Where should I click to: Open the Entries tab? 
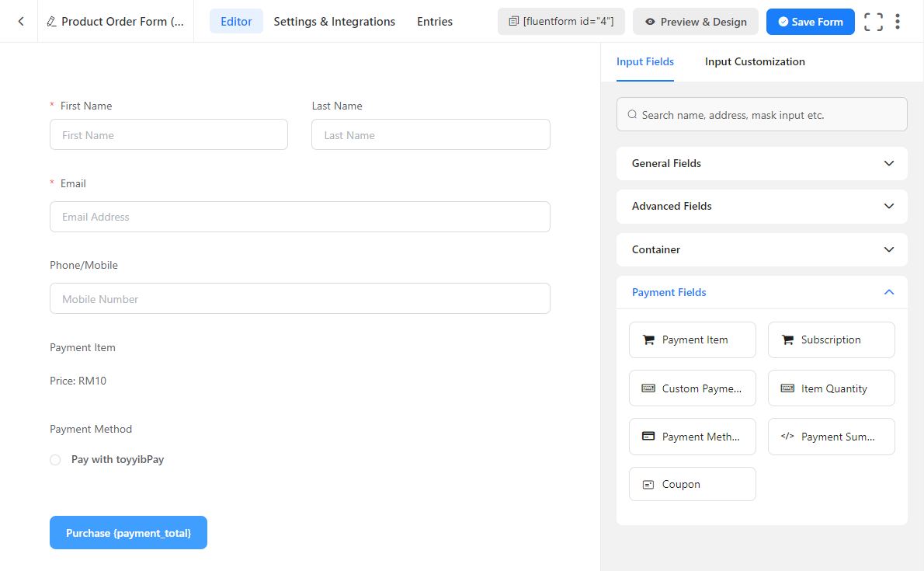tap(435, 22)
